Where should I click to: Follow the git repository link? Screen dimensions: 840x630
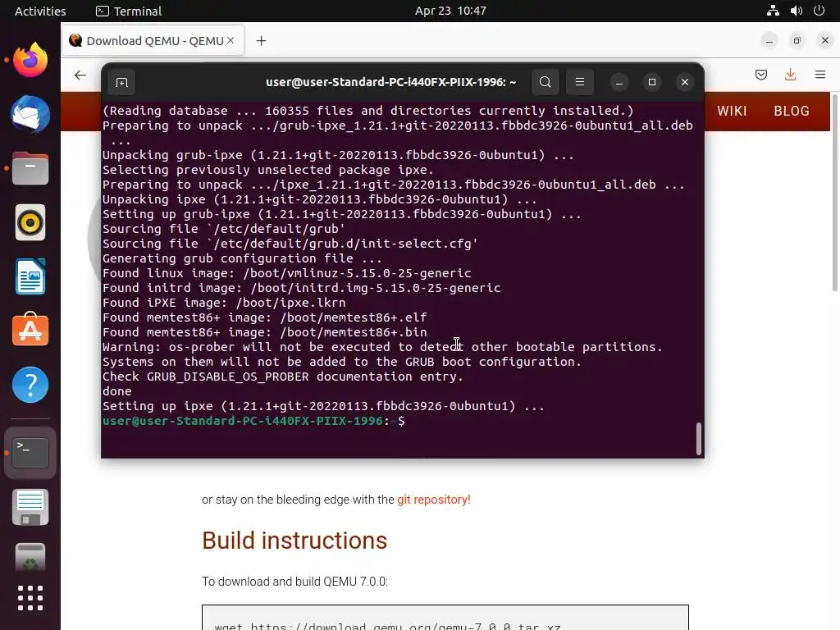(x=434, y=500)
